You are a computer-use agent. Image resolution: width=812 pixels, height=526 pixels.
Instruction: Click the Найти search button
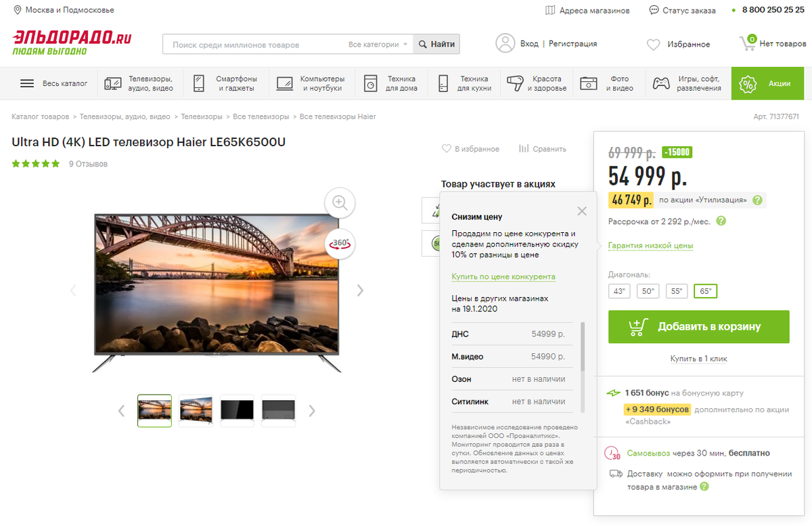coord(436,44)
